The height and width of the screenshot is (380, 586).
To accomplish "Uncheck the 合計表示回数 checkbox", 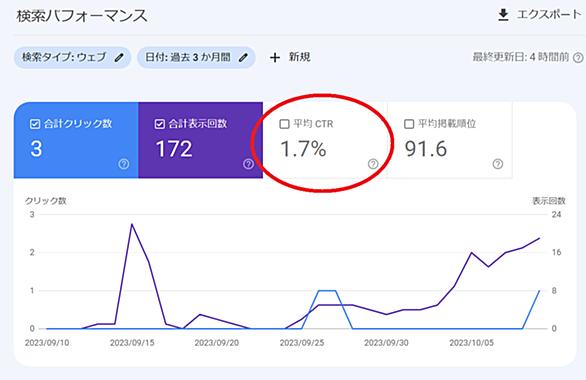I will (160, 124).
